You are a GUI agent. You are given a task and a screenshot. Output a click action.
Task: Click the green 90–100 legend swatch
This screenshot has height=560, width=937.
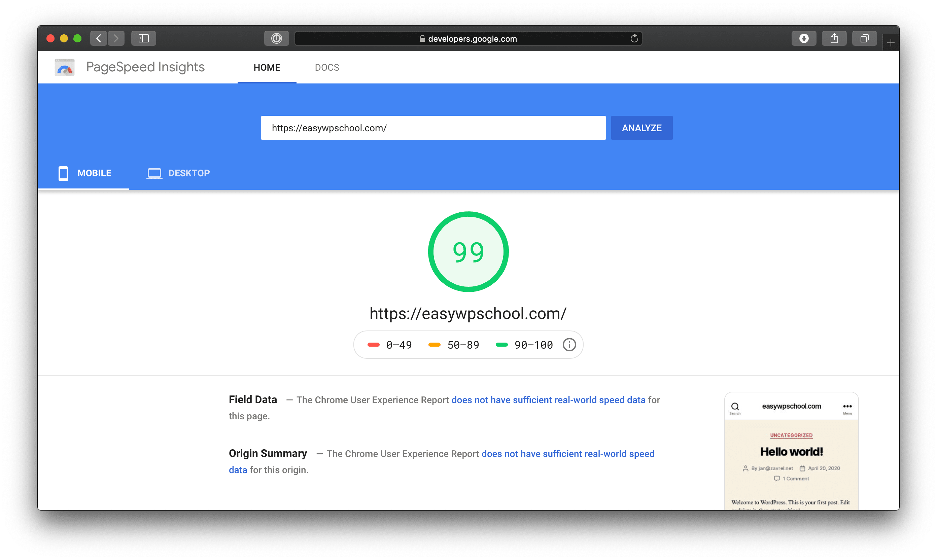(501, 345)
